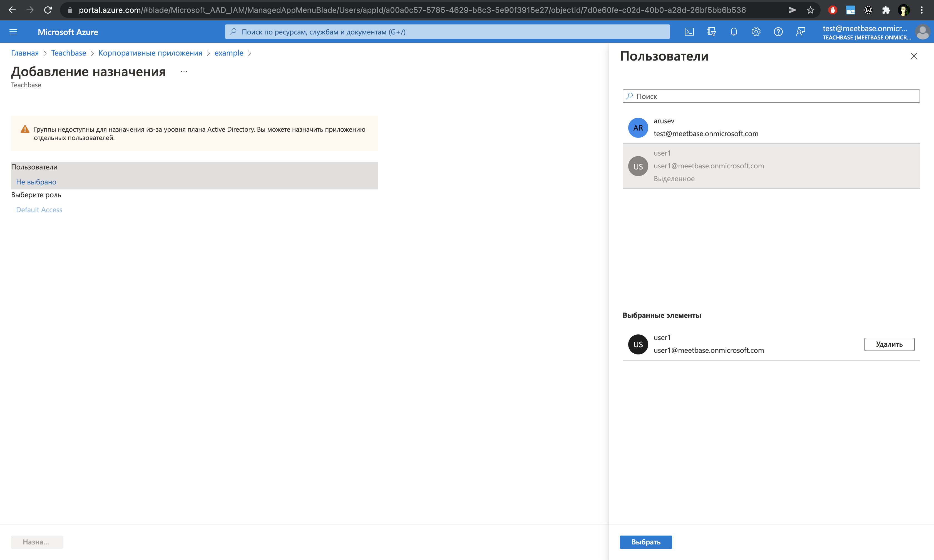This screenshot has height=560, width=934.
Task: Open the Azure portal hamburger menu
Action: point(13,32)
